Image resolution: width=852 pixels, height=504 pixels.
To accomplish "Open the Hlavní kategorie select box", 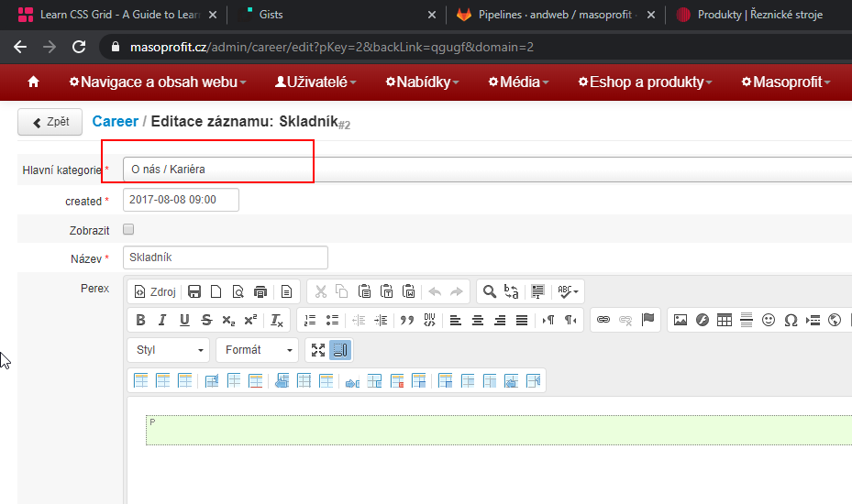I will pos(487,169).
